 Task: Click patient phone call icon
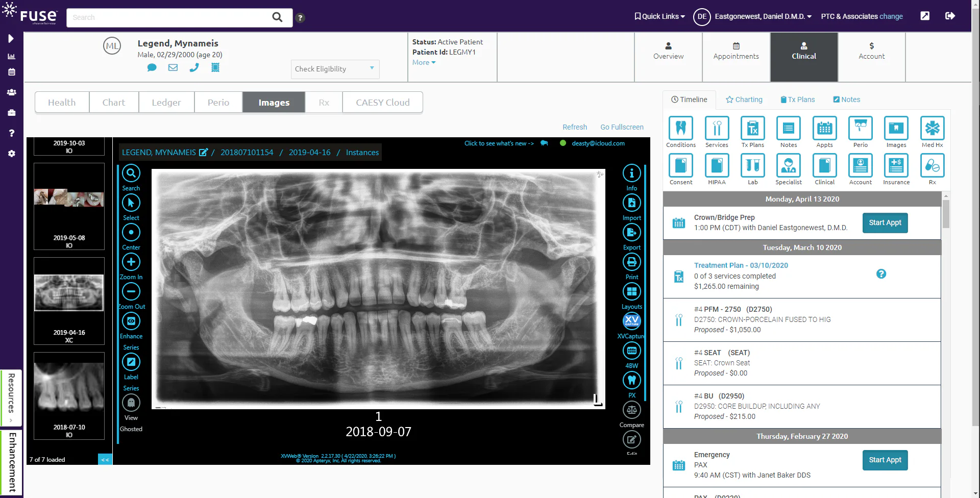point(194,67)
